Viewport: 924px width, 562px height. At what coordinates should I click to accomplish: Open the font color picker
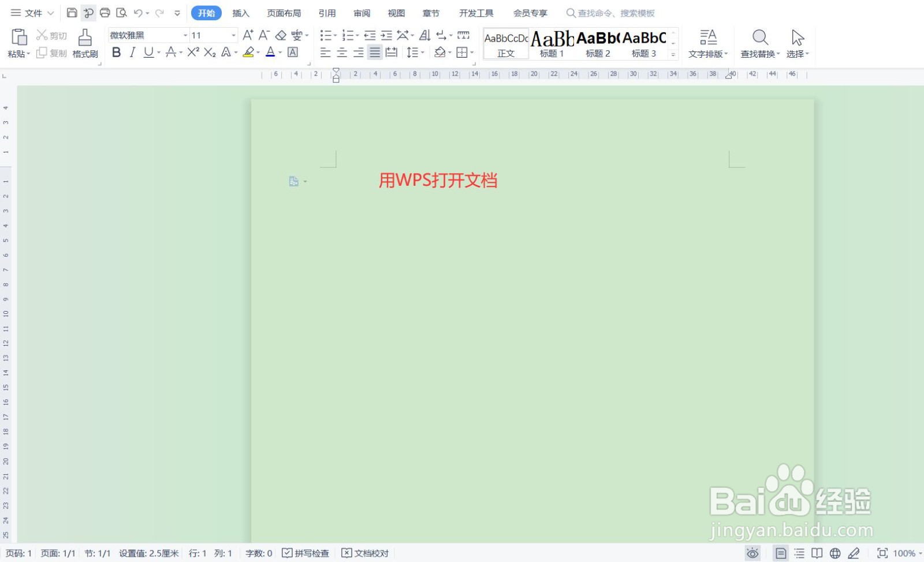270,53
